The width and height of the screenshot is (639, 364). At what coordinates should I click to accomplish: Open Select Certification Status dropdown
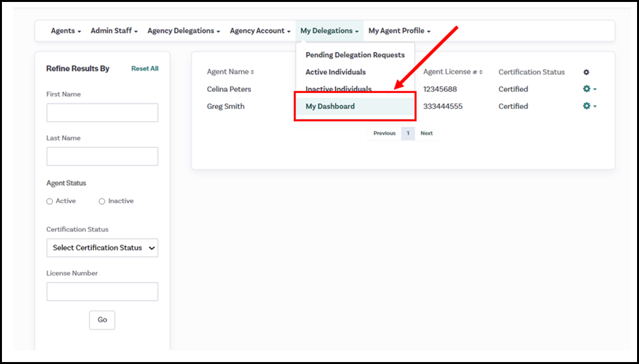102,247
